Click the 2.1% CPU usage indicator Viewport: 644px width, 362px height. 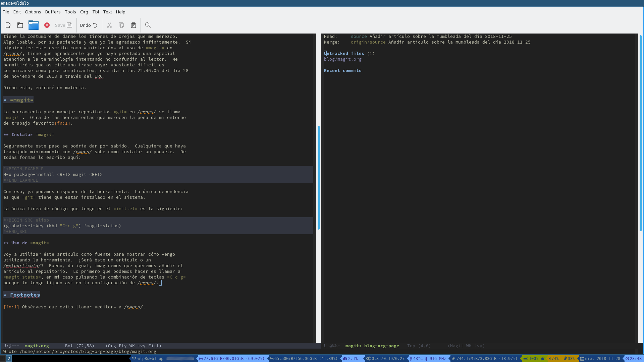(x=351, y=359)
